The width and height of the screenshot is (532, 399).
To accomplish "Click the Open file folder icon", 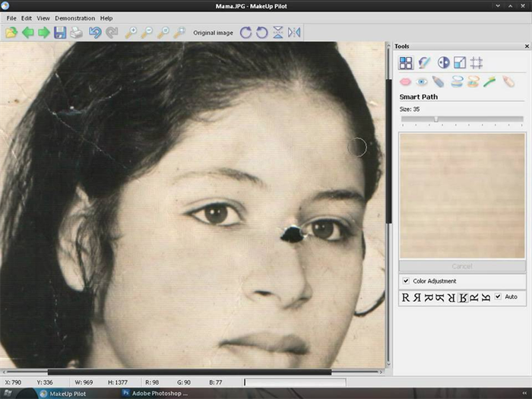I will [11, 33].
